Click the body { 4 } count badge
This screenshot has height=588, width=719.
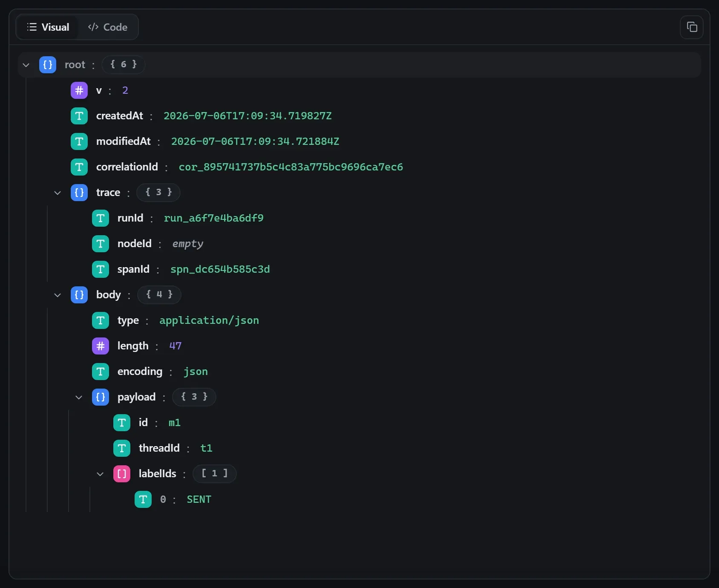(x=159, y=295)
